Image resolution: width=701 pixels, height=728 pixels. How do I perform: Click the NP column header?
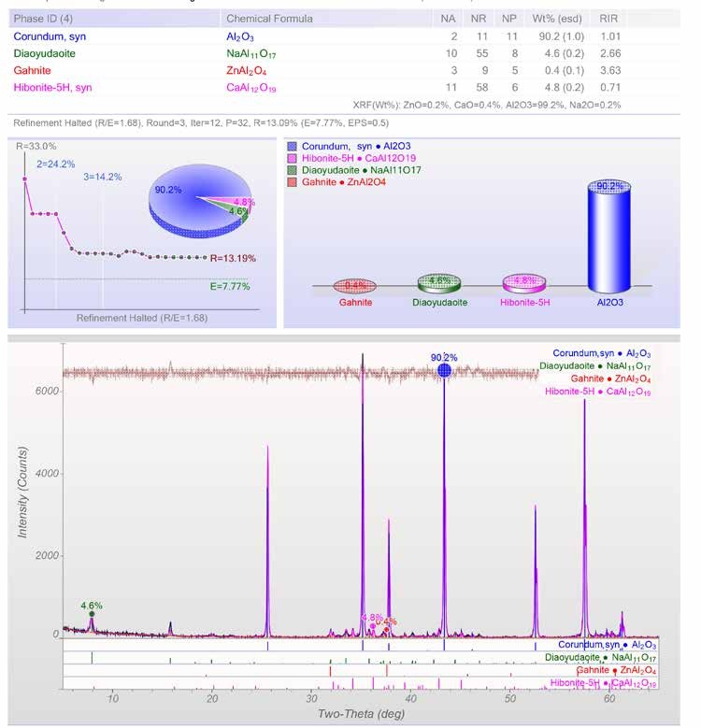[x=508, y=19]
